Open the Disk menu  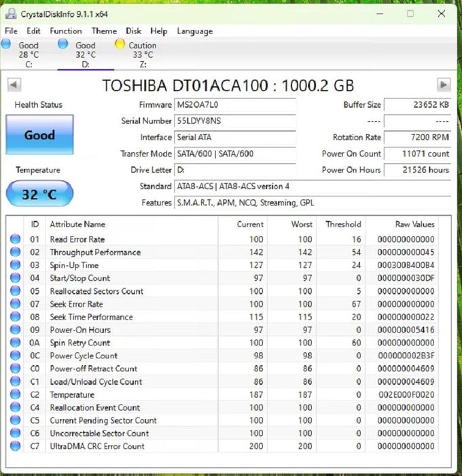coord(133,31)
